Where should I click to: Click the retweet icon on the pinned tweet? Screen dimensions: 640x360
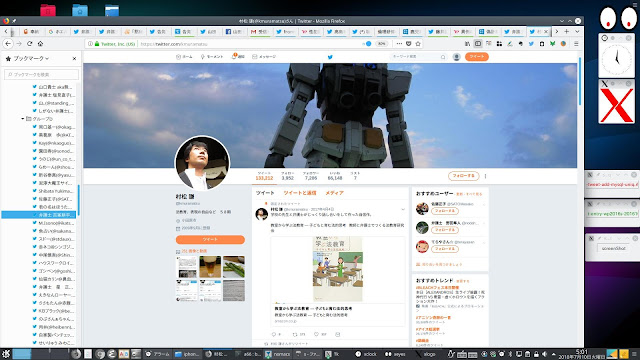[295, 334]
